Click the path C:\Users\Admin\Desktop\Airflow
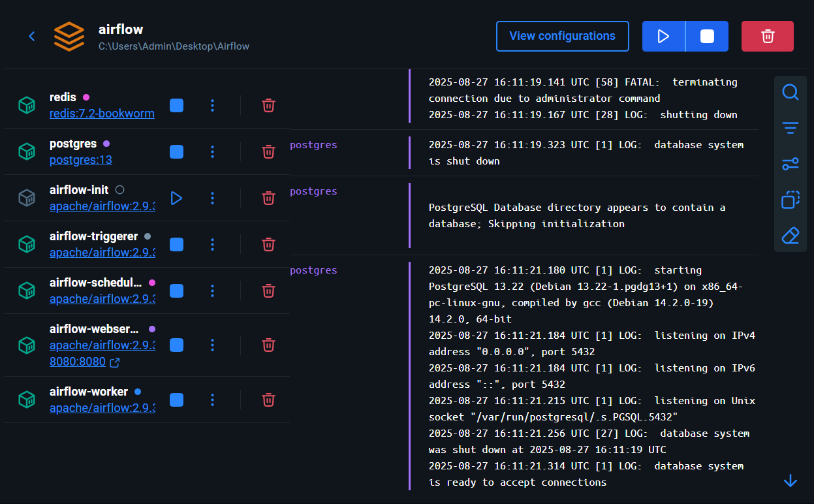Screen dimensions: 814x504 [174, 46]
